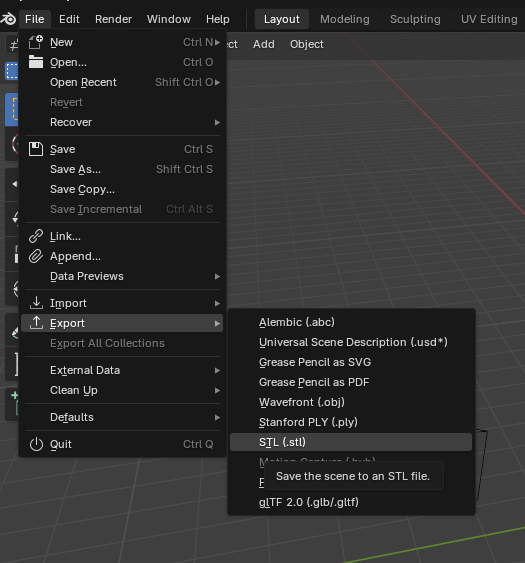Viewport: 525px width, 563px height.
Task: Expand the Defaults submenu
Action: pyautogui.click(x=122, y=417)
